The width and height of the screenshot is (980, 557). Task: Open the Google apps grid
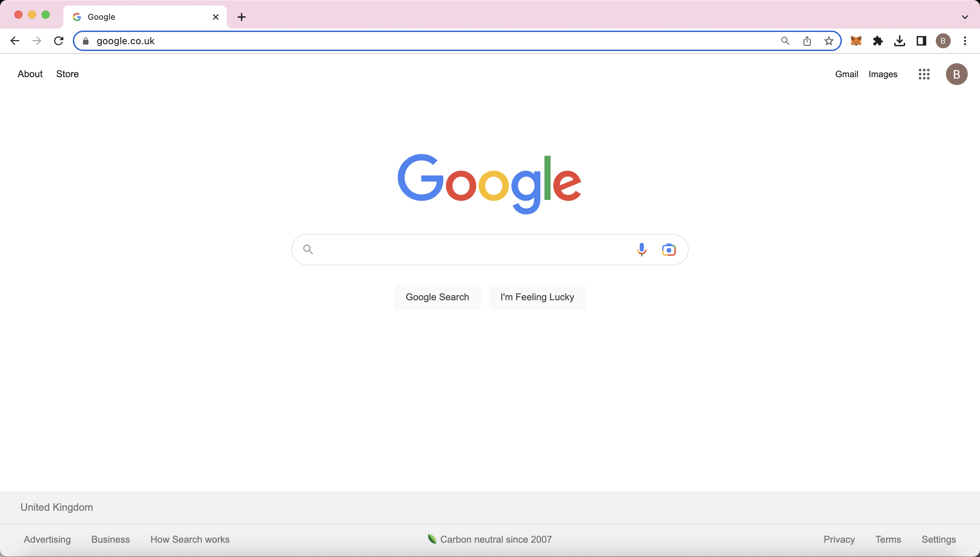(924, 74)
